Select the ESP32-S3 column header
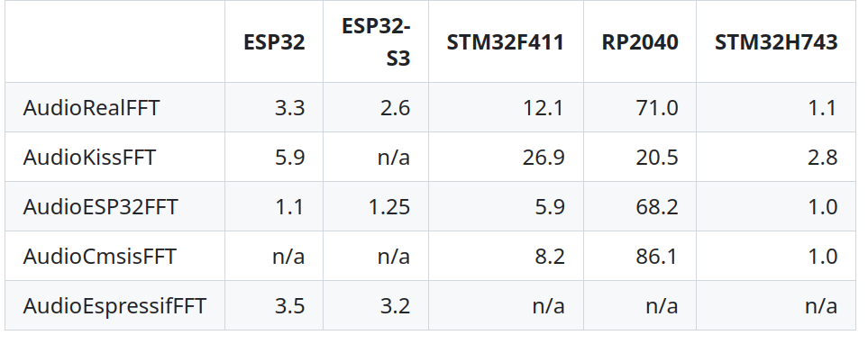The width and height of the screenshot is (868, 344). coord(376,42)
